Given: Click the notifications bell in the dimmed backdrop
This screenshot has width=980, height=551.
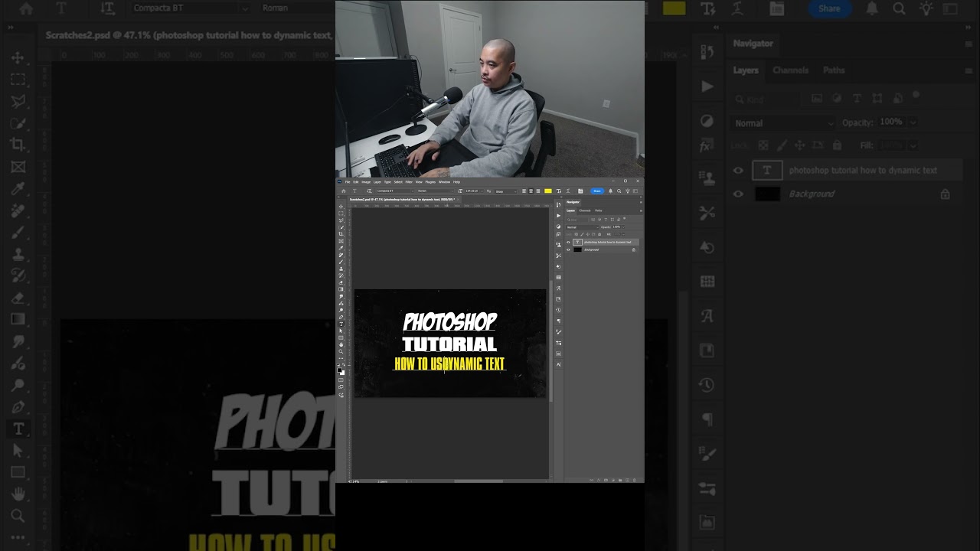Looking at the screenshot, I should (x=872, y=8).
